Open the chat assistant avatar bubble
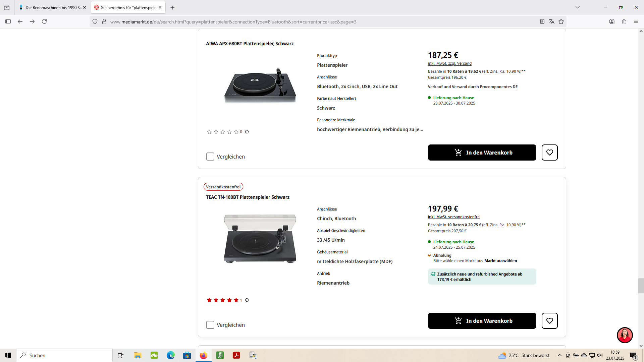 [625, 335]
